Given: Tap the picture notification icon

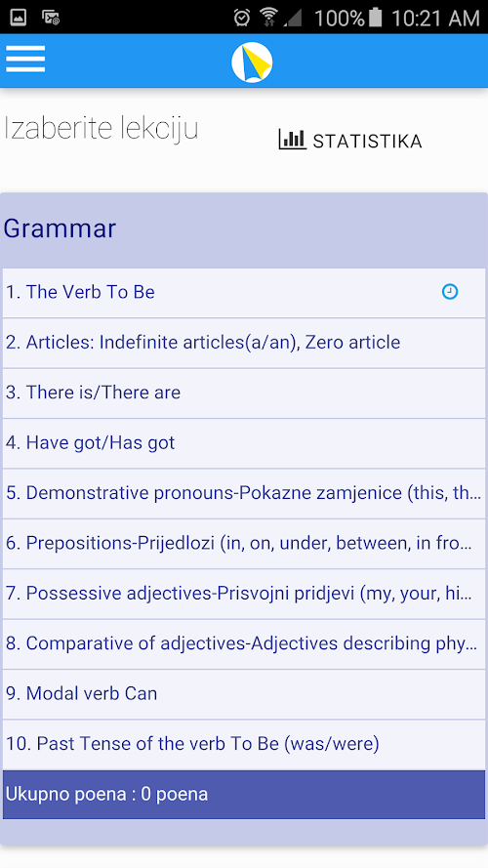Looking at the screenshot, I should point(19,18).
